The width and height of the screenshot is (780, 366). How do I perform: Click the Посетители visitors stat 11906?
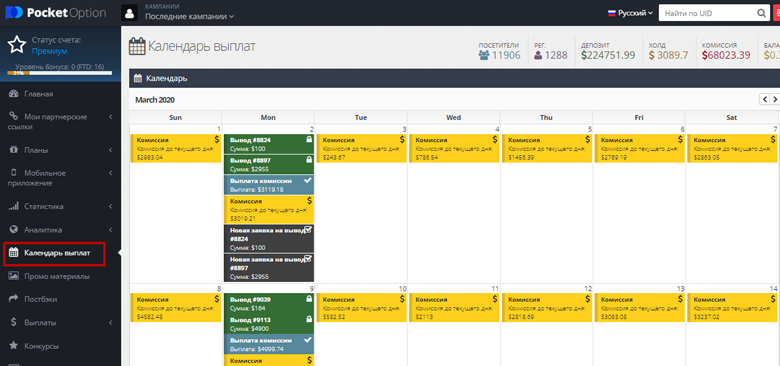tap(499, 55)
